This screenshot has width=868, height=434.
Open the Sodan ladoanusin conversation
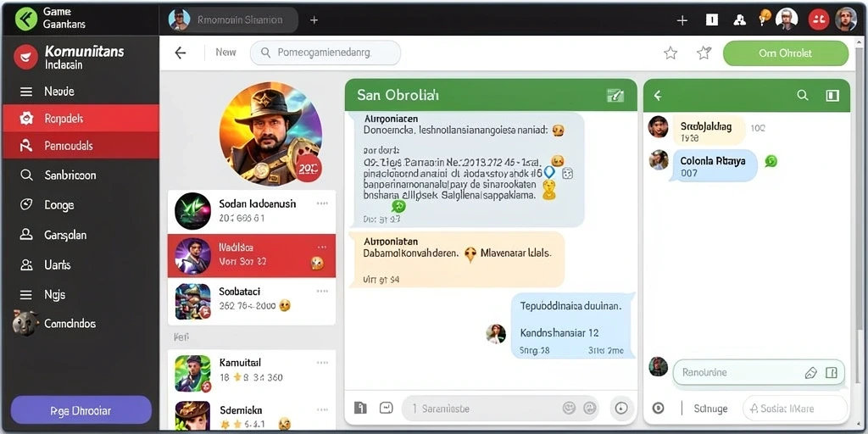pos(252,211)
